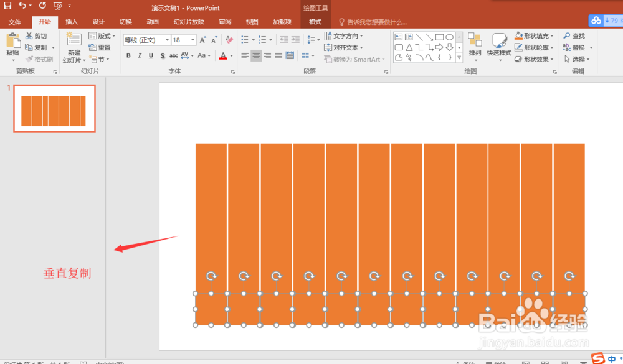This screenshot has width=623, height=364.
Task: Click the Find (查找) magnifier icon
Action: click(x=566, y=35)
